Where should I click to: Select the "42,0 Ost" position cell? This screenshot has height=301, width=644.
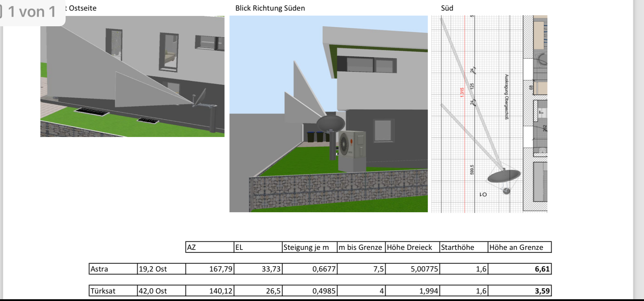click(x=161, y=291)
